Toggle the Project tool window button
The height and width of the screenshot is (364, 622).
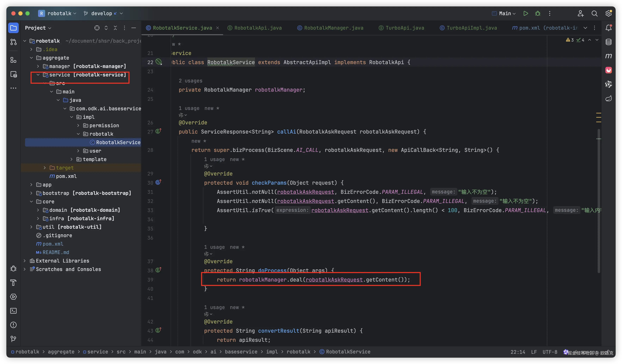13,28
